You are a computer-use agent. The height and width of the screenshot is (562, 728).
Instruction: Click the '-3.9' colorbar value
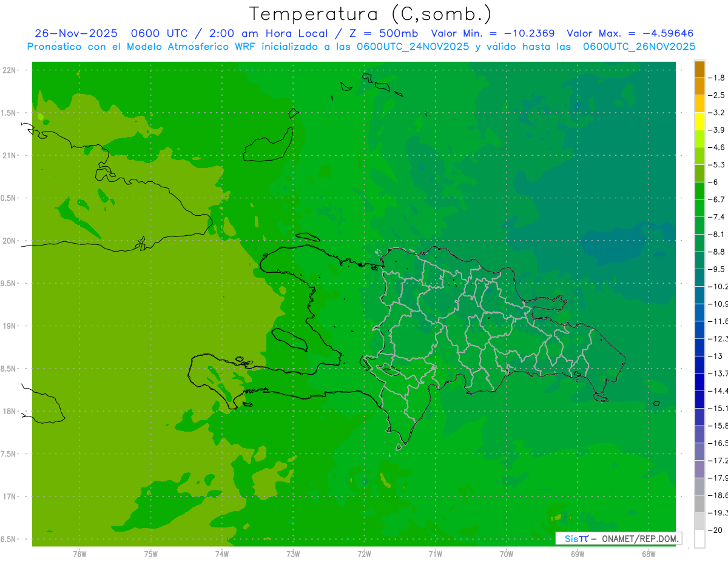click(717, 130)
